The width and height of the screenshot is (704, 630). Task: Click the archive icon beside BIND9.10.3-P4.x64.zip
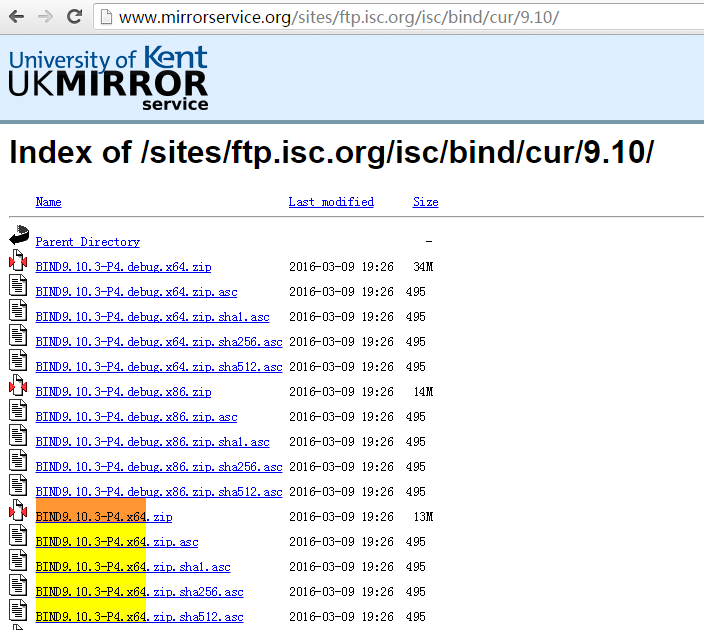pyautogui.click(x=19, y=513)
